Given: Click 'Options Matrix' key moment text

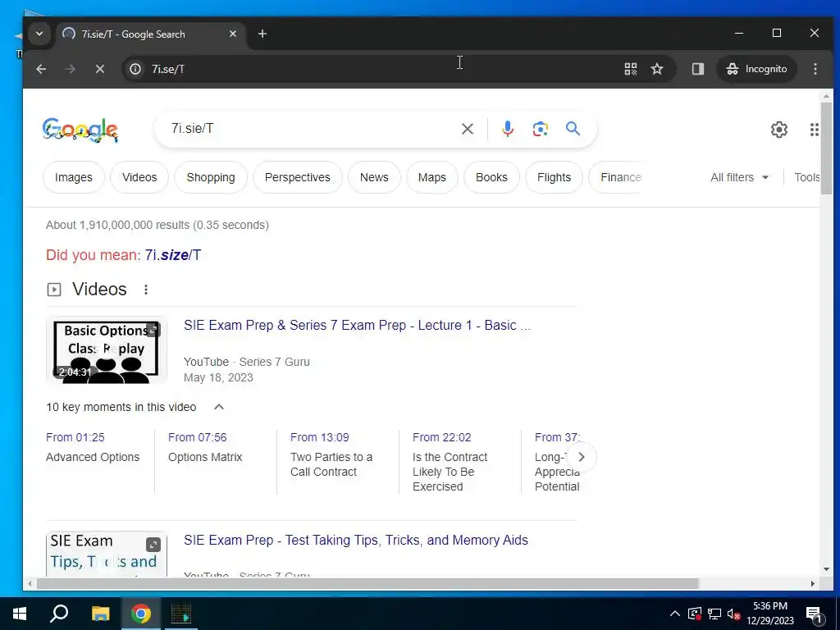Looking at the screenshot, I should 205,457.
